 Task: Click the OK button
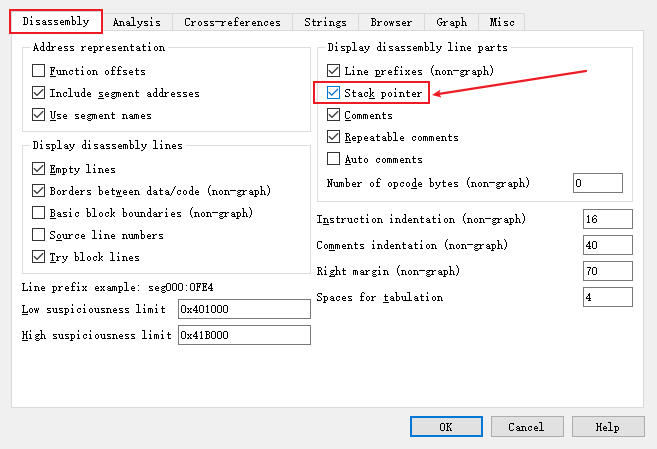[x=445, y=427]
